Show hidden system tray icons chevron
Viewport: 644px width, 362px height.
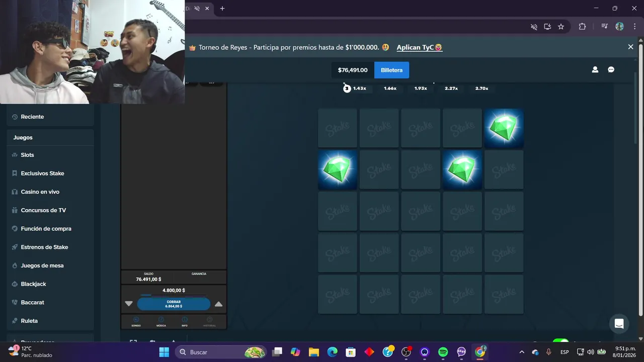coord(522,352)
